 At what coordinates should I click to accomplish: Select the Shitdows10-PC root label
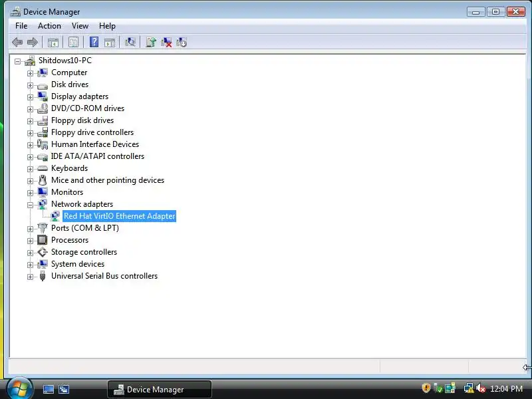65,61
